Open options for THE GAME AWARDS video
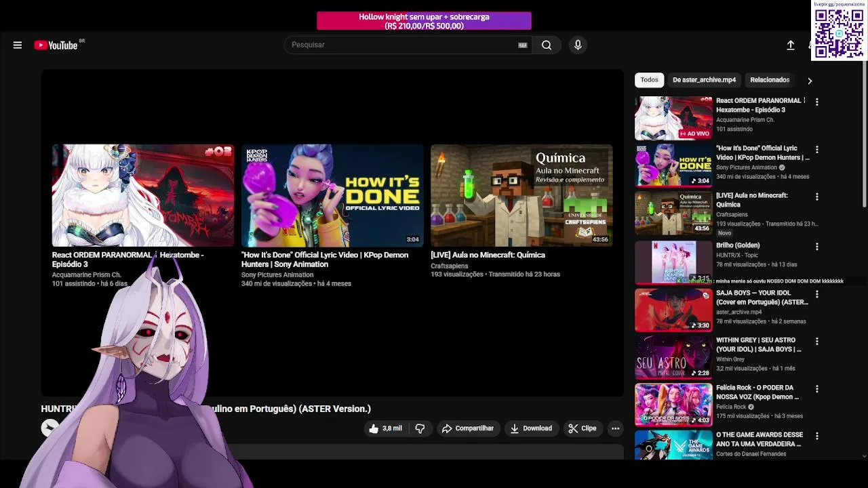The height and width of the screenshot is (488, 868). (817, 436)
